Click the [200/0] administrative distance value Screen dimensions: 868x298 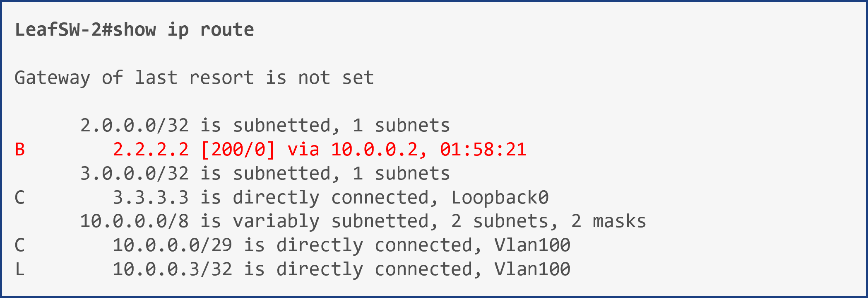coord(238,150)
